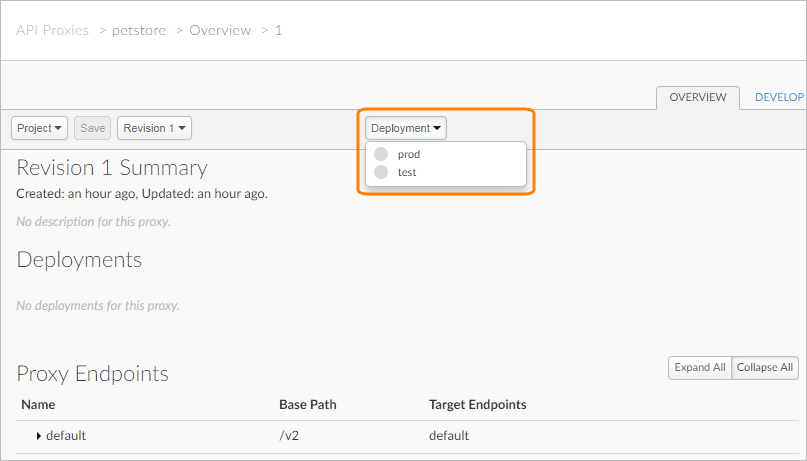807x461 pixels.
Task: Click the Overview breadcrumb link
Action: pos(220,30)
